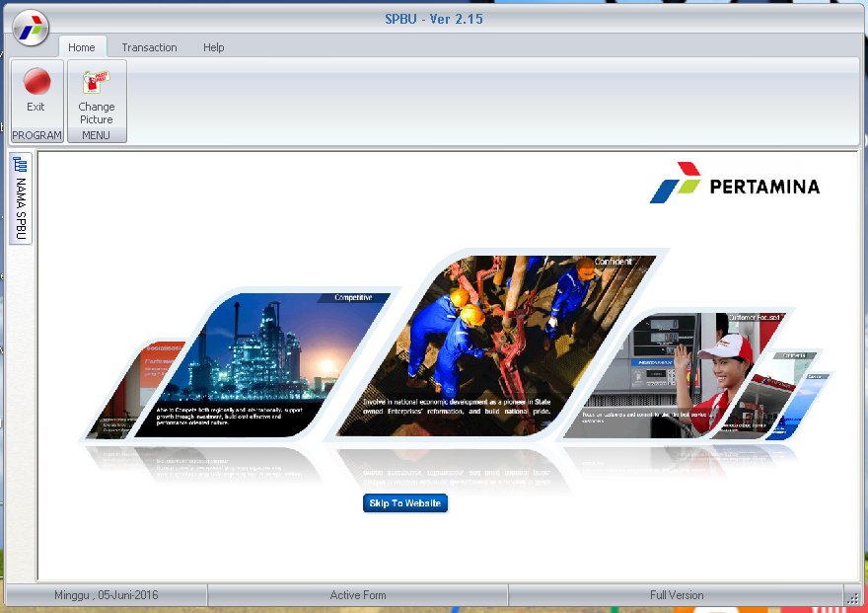Click the Full Version status text
Screen dimensions: 868x613
tap(677, 595)
